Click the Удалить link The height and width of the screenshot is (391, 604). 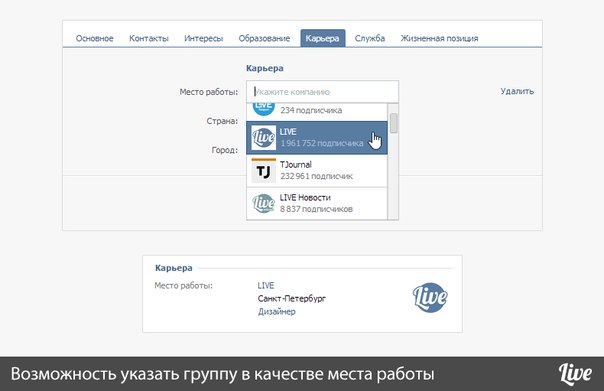point(517,91)
